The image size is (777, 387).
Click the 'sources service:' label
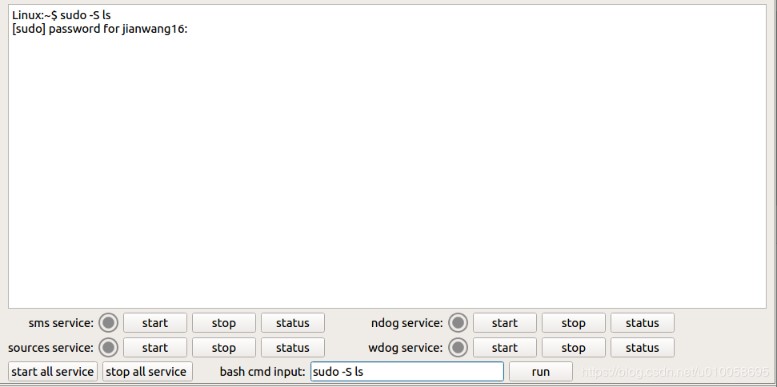click(51, 348)
